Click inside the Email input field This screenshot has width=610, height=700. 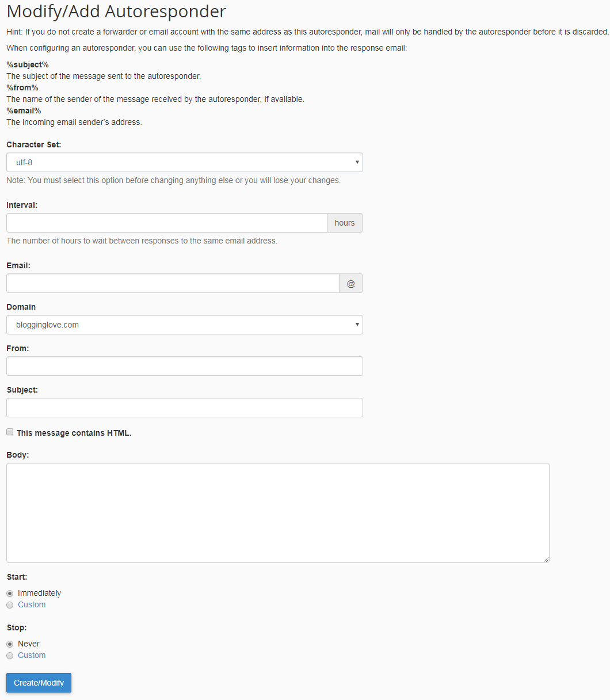click(x=173, y=283)
